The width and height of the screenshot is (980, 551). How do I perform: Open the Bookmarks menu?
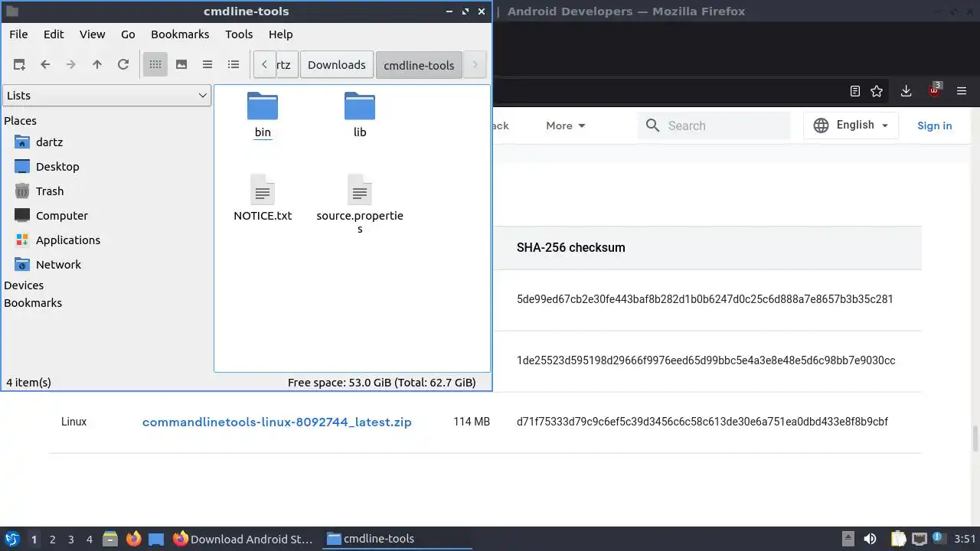coord(180,34)
